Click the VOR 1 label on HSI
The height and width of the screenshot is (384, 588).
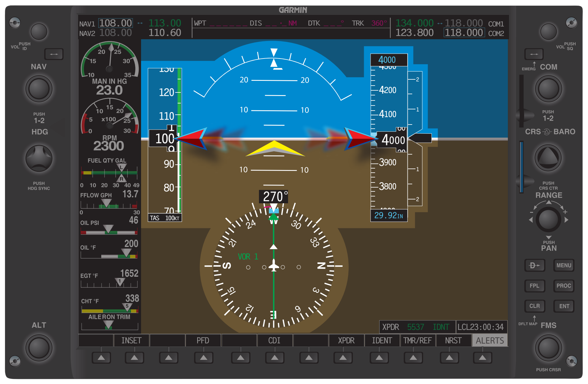click(x=248, y=256)
